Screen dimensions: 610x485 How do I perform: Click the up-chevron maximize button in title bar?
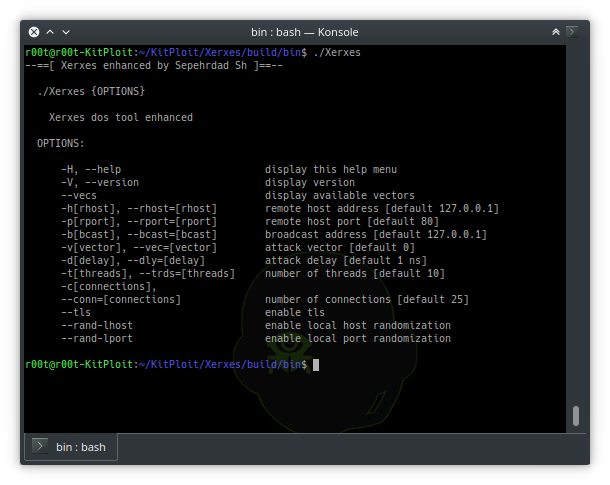pos(50,32)
